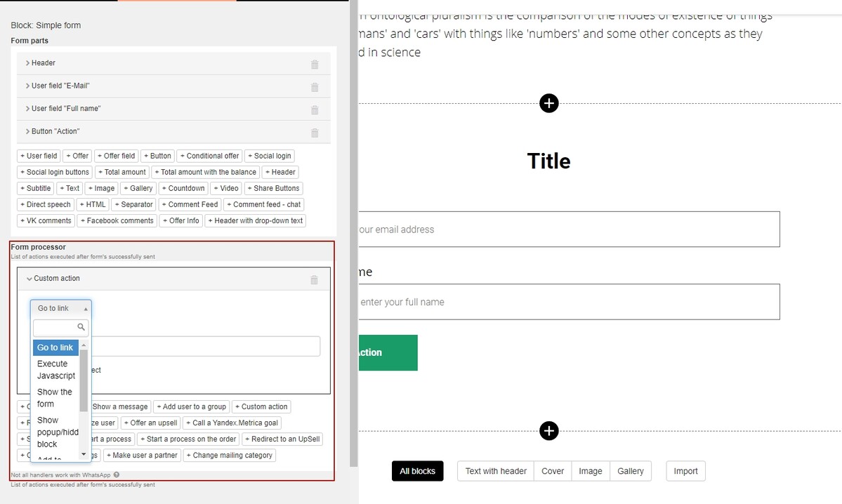The height and width of the screenshot is (504, 842).
Task: Add Social login buttons to the form
Action: [x=55, y=172]
